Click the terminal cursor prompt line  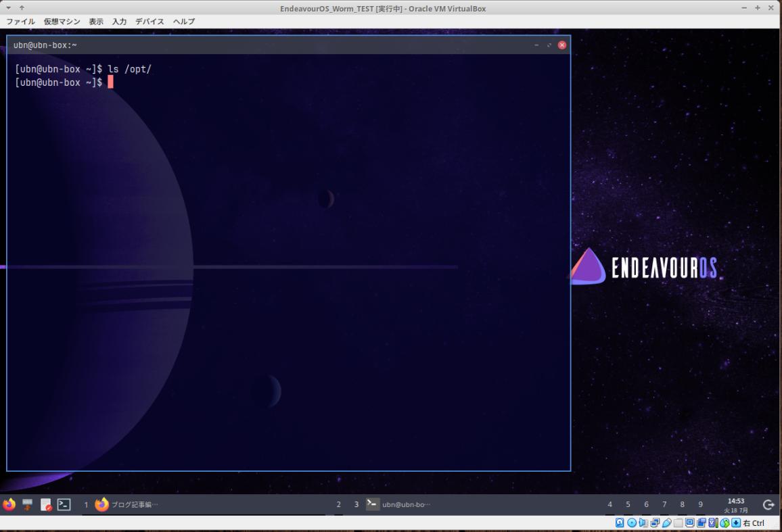(x=64, y=82)
